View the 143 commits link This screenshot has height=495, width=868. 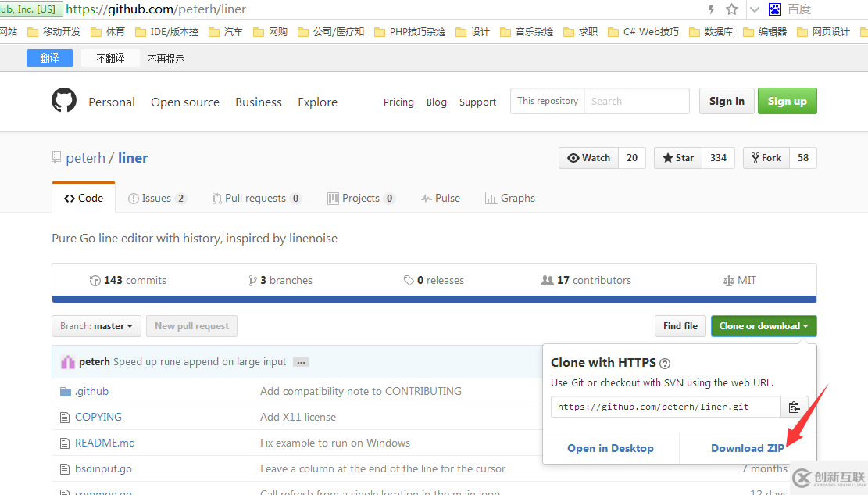pos(128,281)
